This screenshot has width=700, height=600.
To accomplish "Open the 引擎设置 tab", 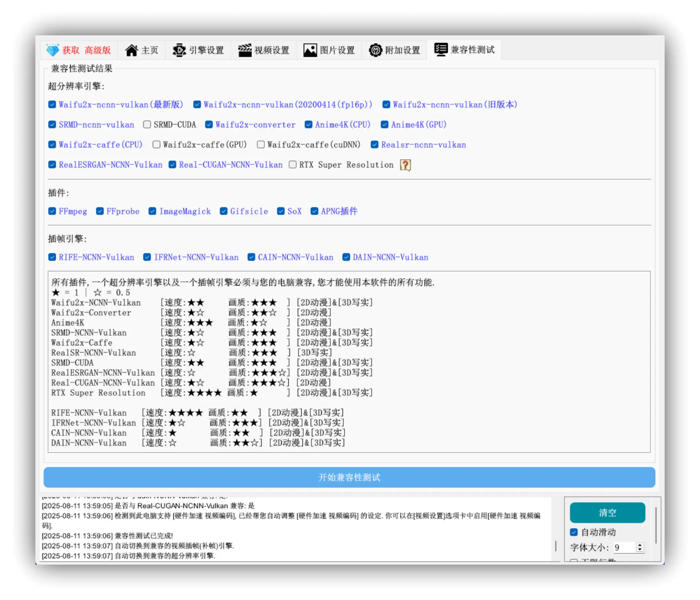I will coord(198,50).
